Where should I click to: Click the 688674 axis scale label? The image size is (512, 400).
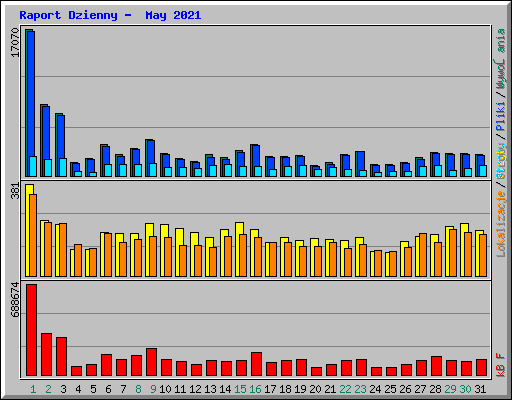(15, 299)
